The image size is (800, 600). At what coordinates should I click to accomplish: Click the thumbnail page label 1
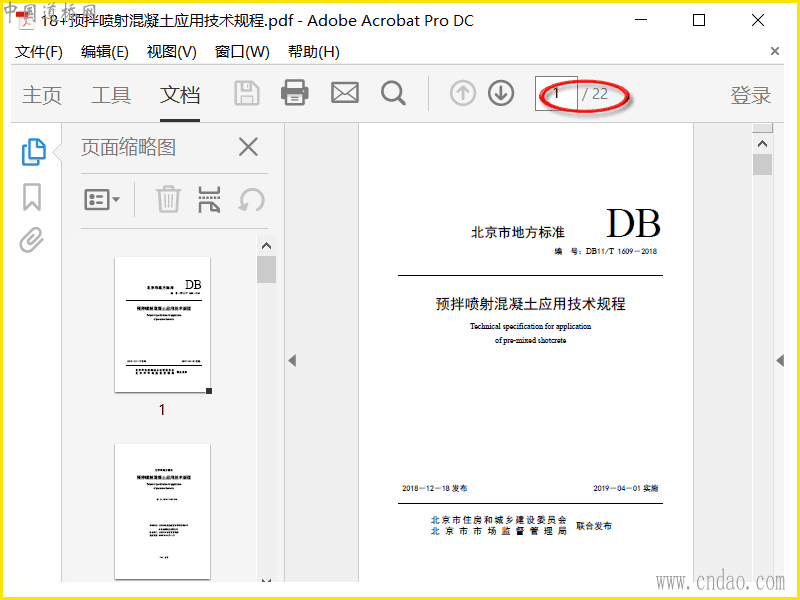click(x=162, y=410)
